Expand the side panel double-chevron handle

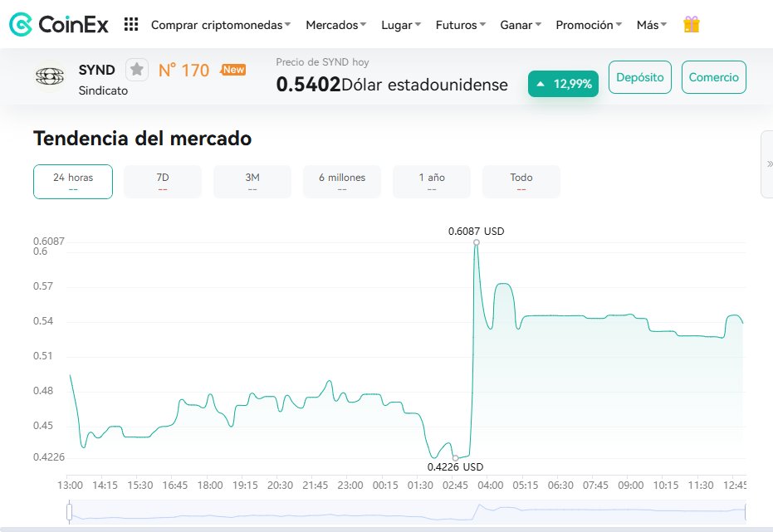768,164
